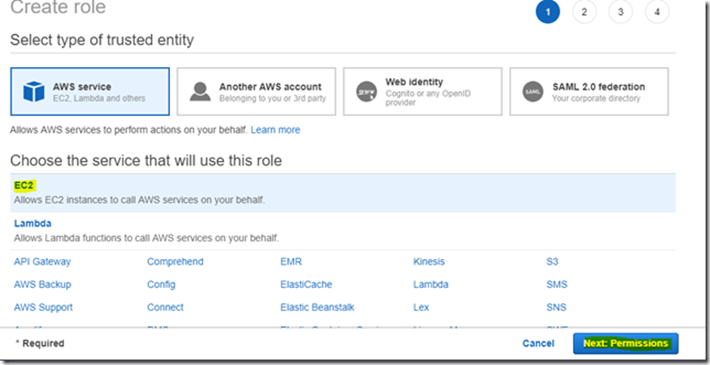710x365 pixels.
Task: Select Elastic Beanstalk service
Action: point(317,307)
